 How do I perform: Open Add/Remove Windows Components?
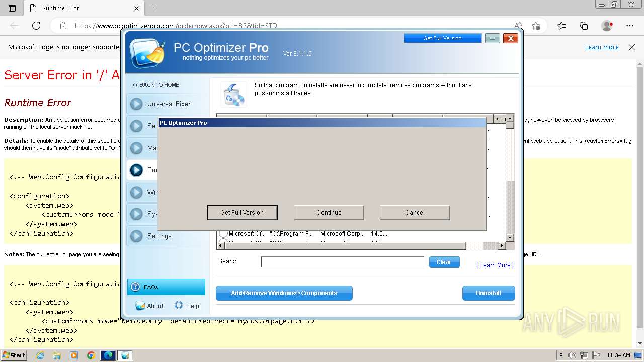[x=284, y=293]
